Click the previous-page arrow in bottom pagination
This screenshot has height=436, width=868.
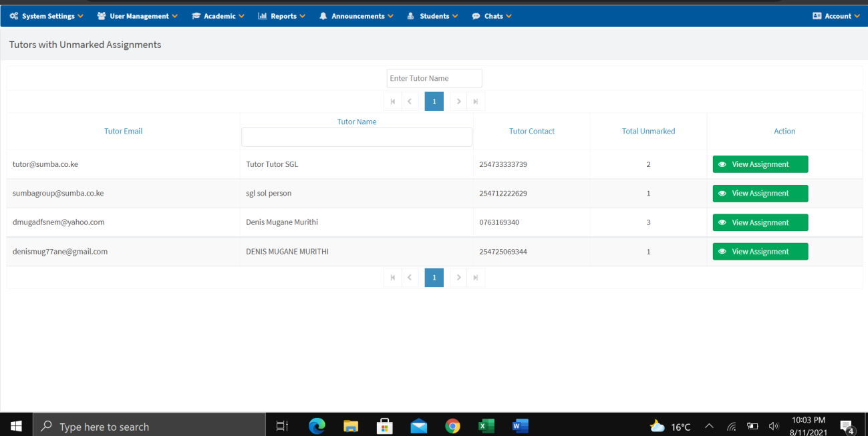pyautogui.click(x=410, y=278)
